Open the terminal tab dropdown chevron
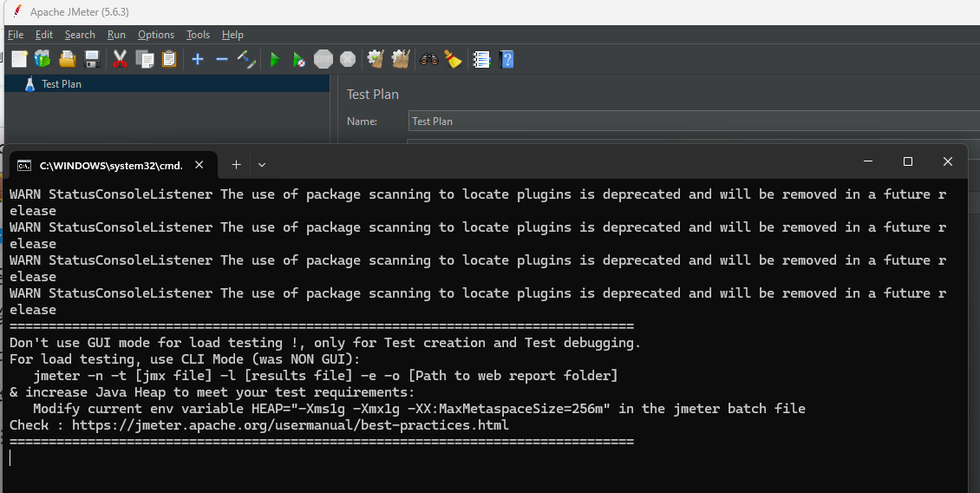The height and width of the screenshot is (493, 980). 262,165
